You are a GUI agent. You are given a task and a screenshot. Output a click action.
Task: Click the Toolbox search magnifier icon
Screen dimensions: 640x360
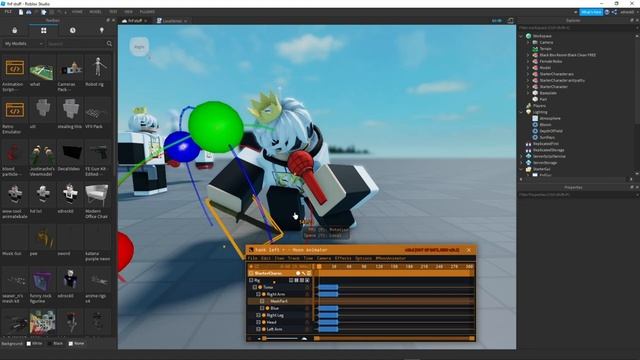(x=109, y=44)
